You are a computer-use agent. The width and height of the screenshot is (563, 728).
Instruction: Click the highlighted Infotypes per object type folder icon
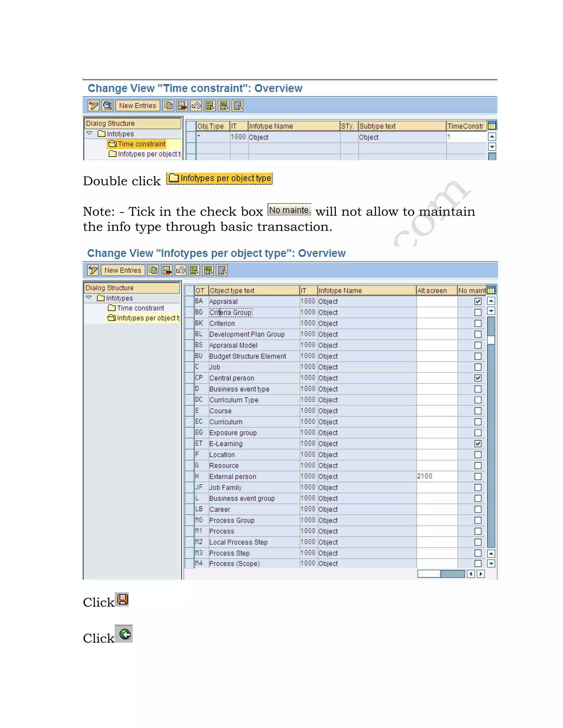173,178
